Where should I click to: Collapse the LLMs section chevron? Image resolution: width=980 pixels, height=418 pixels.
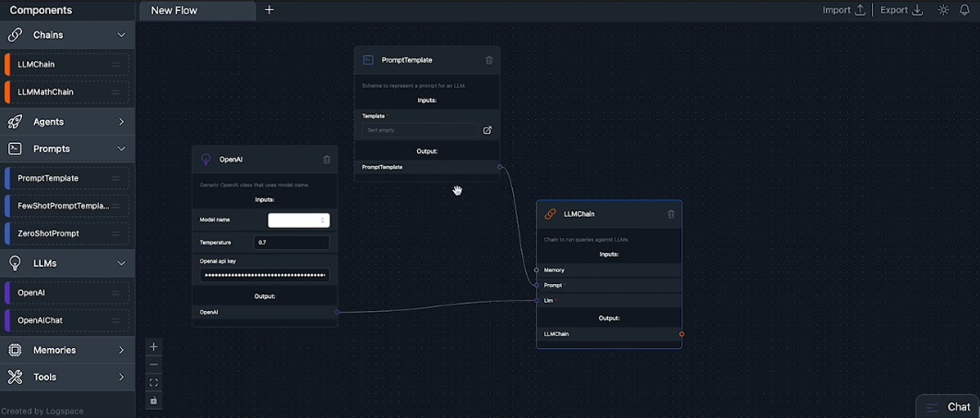click(121, 263)
